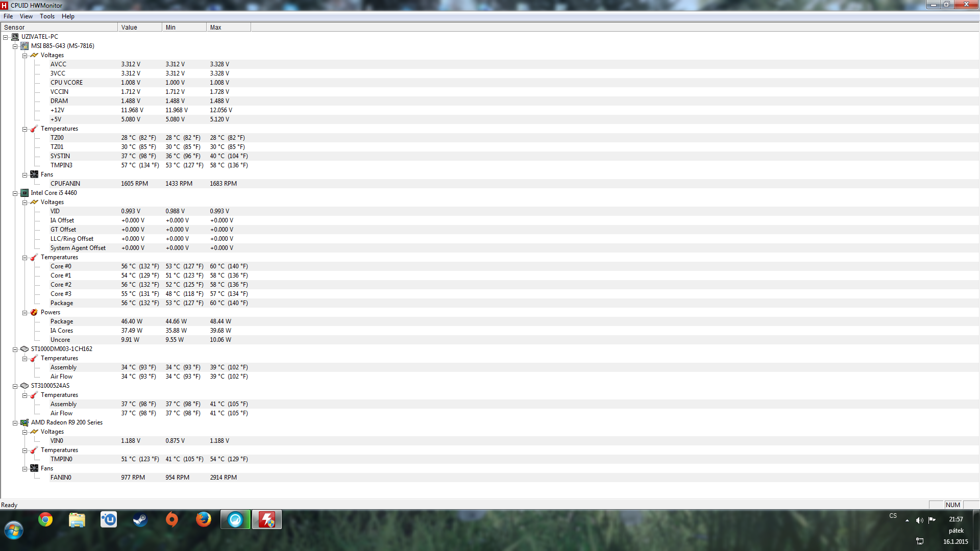
Task: Select the Core #2 temperature row
Action: tap(490, 285)
